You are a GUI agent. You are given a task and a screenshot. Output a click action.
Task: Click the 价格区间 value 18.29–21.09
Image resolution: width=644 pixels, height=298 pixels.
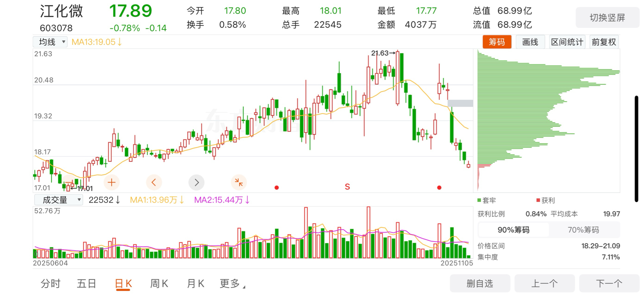601,246
